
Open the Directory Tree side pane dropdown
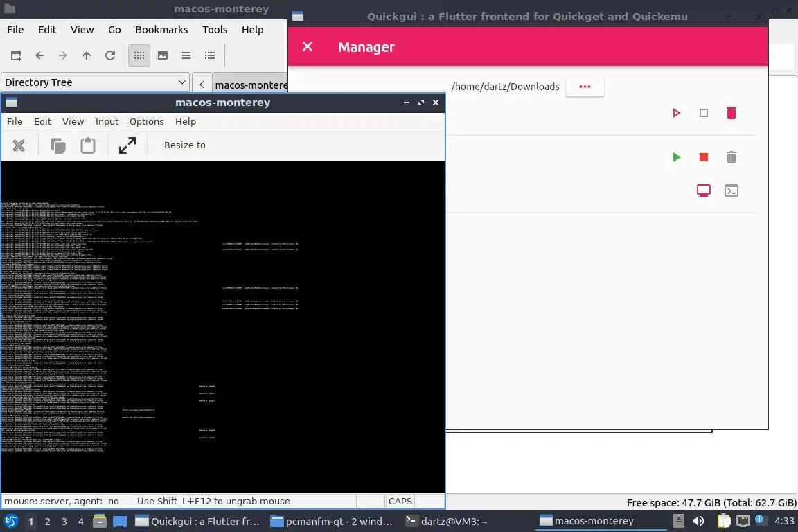coord(95,82)
